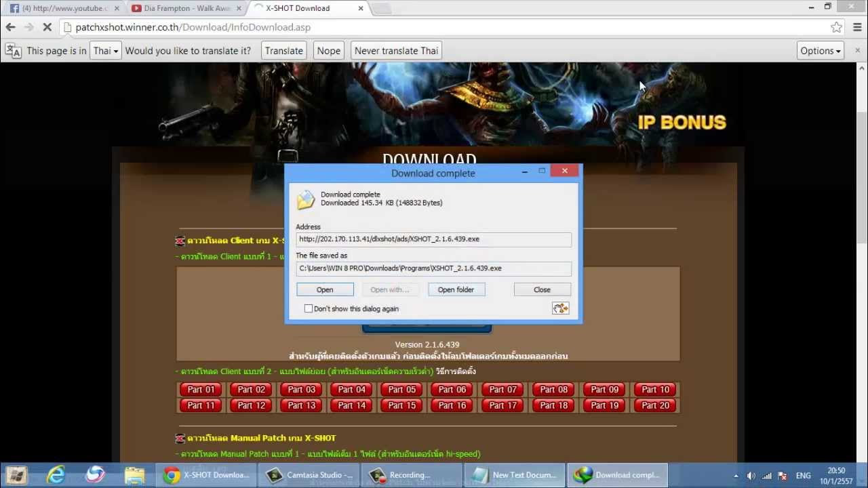This screenshot has height=488, width=868.
Task: Show hidden tray icons arrow
Action: [736, 476]
